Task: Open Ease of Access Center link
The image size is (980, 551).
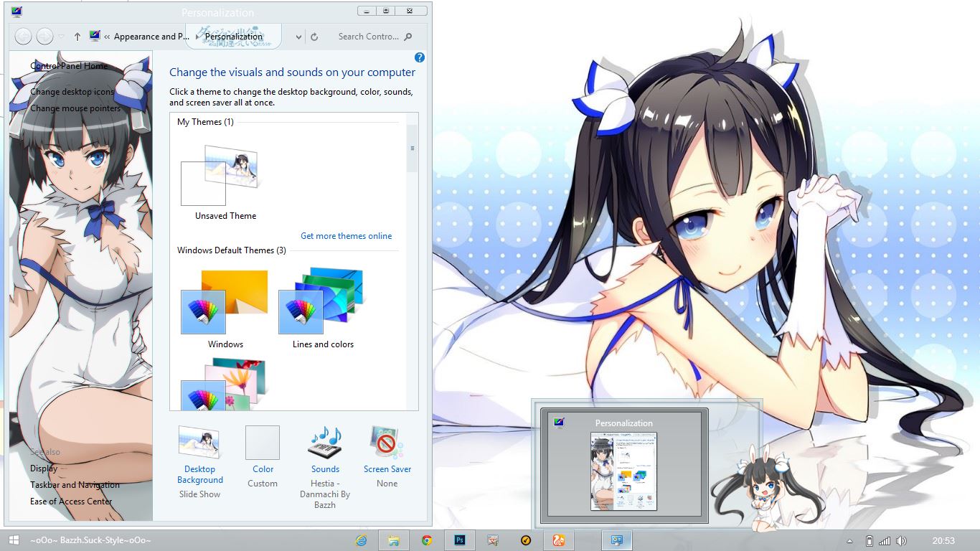Action: pyautogui.click(x=71, y=501)
